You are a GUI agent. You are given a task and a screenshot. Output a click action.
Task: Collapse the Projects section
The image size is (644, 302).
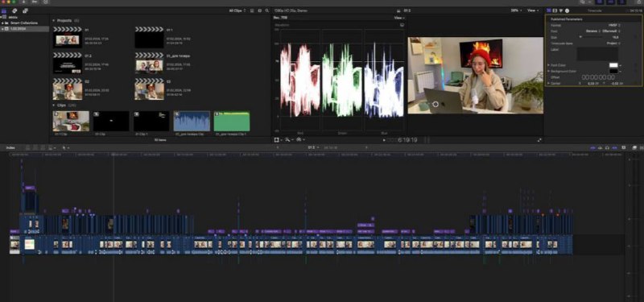click(53, 21)
